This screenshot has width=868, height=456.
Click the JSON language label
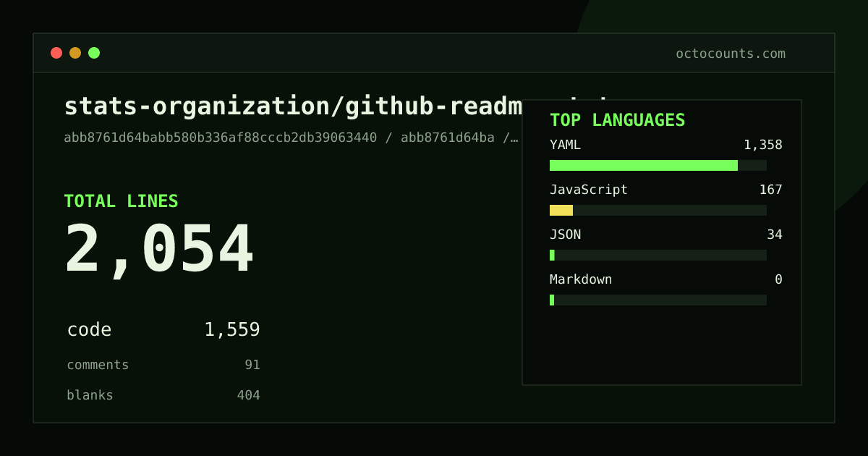tap(565, 235)
